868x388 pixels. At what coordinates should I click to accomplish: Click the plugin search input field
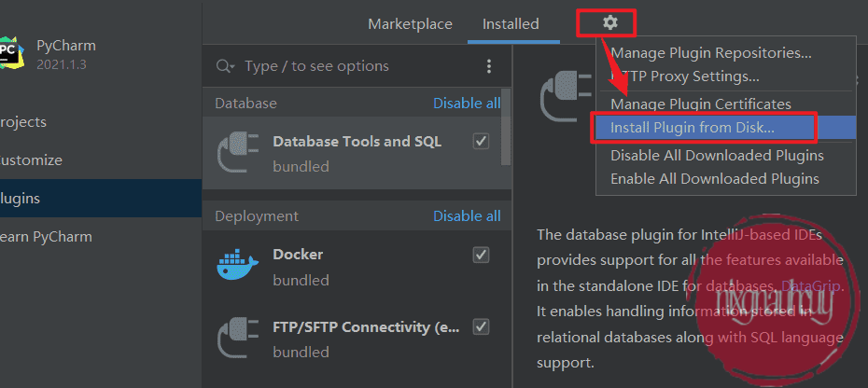click(x=355, y=66)
